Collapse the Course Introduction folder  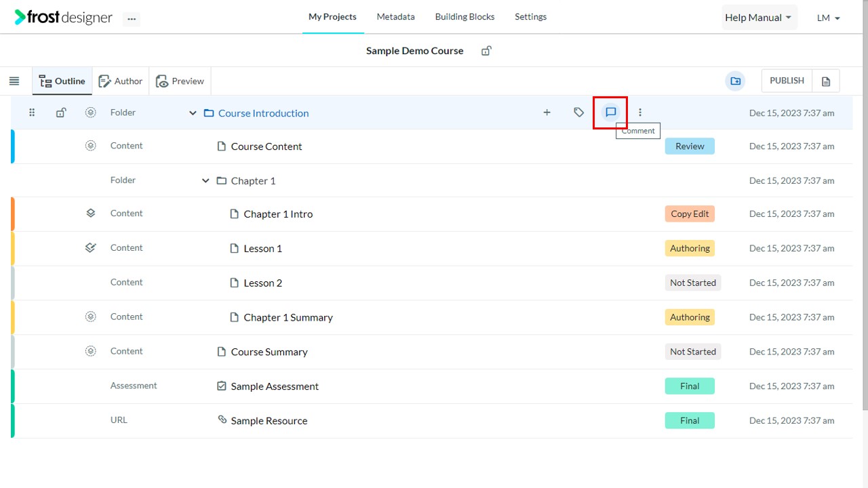pos(193,113)
